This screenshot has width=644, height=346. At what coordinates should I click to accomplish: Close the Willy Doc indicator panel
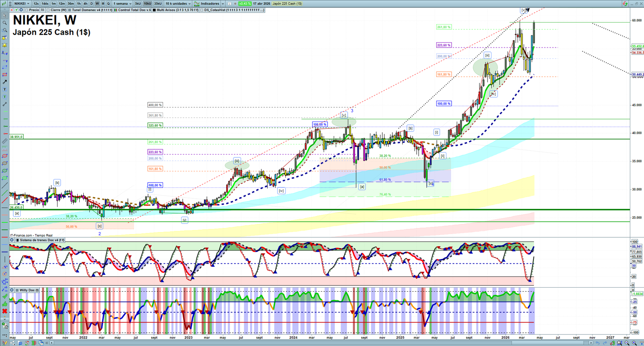click(12, 290)
